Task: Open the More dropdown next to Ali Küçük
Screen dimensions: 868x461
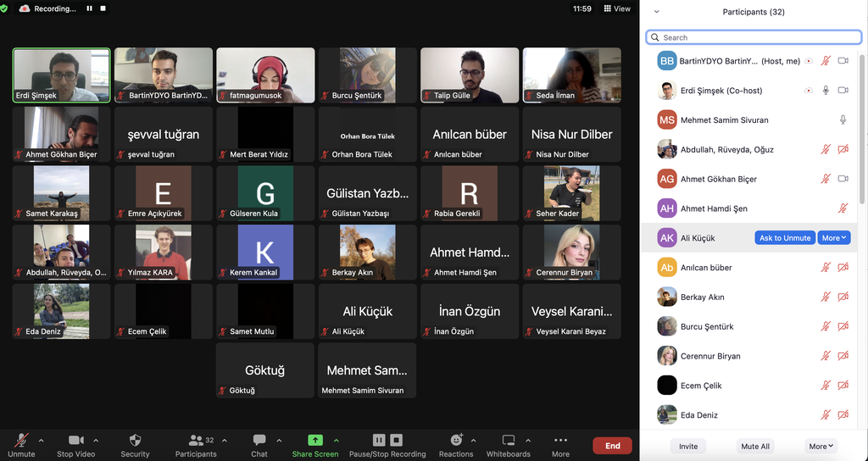Action: pyautogui.click(x=834, y=238)
